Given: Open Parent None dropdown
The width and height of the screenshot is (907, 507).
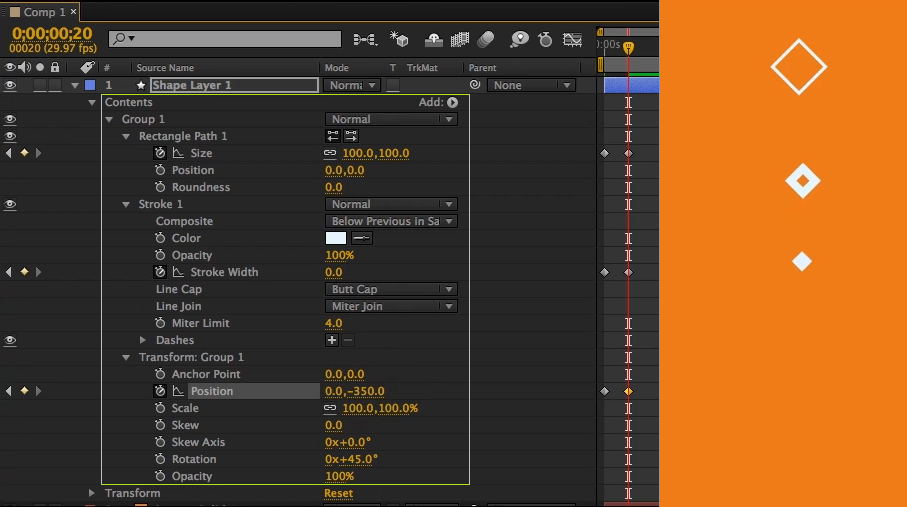Looking at the screenshot, I should tap(532, 85).
